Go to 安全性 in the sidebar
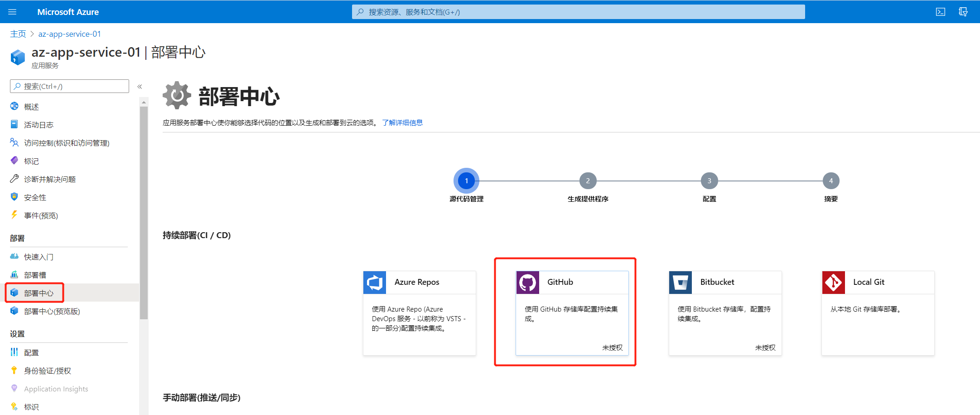The width and height of the screenshot is (980, 415). coord(35,197)
